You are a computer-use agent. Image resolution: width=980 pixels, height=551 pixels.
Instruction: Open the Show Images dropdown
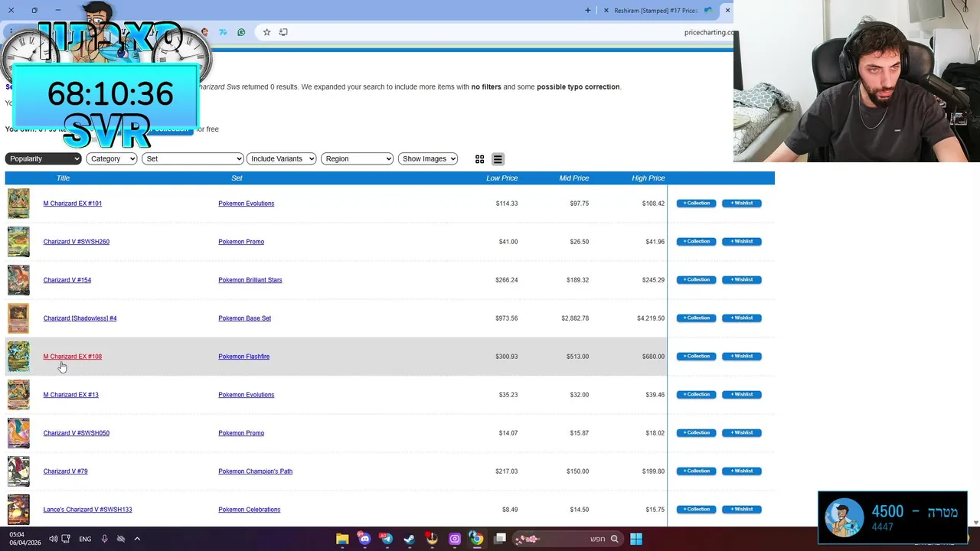click(428, 158)
